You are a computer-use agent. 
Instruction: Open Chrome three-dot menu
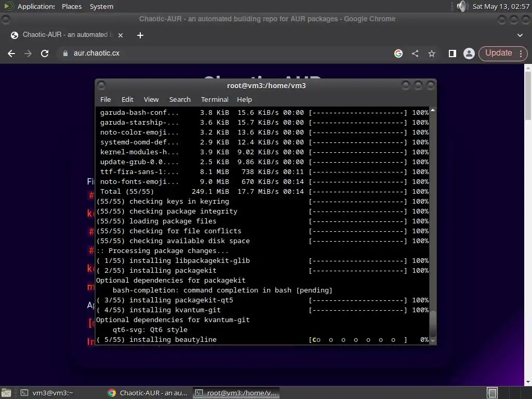click(x=521, y=54)
